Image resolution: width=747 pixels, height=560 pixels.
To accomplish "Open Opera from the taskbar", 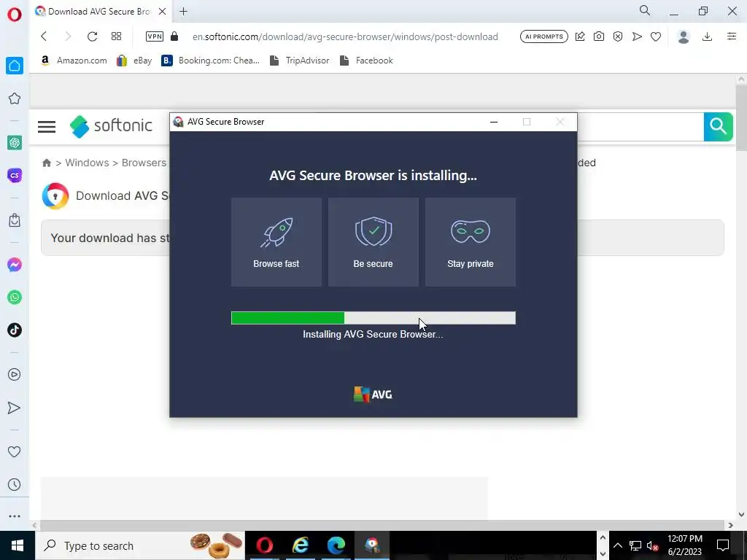I will pos(264,545).
